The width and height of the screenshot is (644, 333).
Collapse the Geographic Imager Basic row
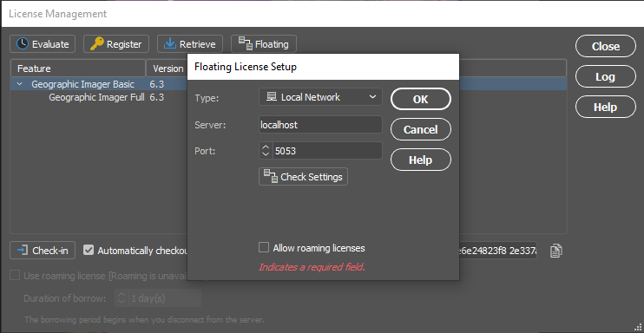coord(19,84)
